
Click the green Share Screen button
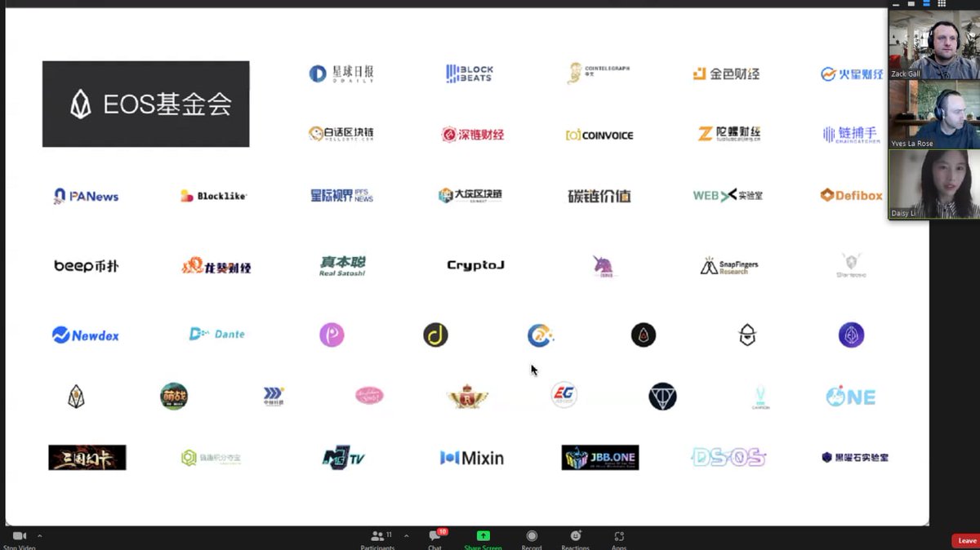point(483,539)
